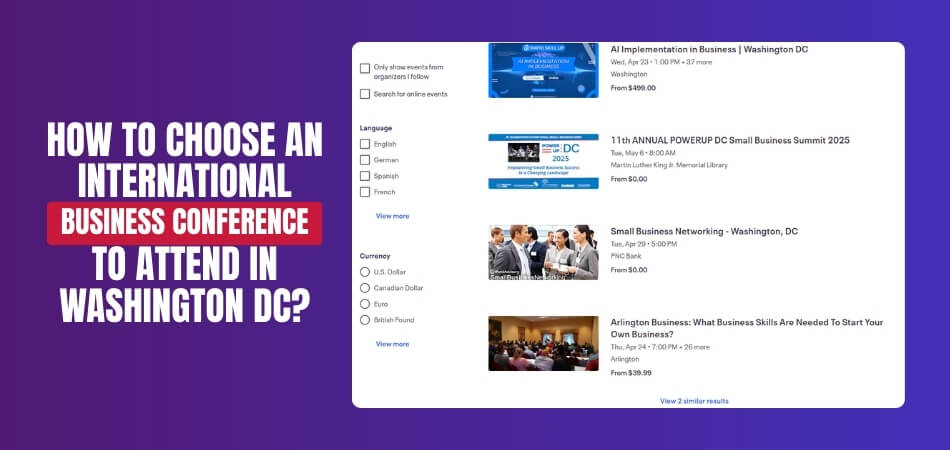950x450 pixels.
Task: Choose U.S. Dollar currency
Action: pyautogui.click(x=365, y=272)
